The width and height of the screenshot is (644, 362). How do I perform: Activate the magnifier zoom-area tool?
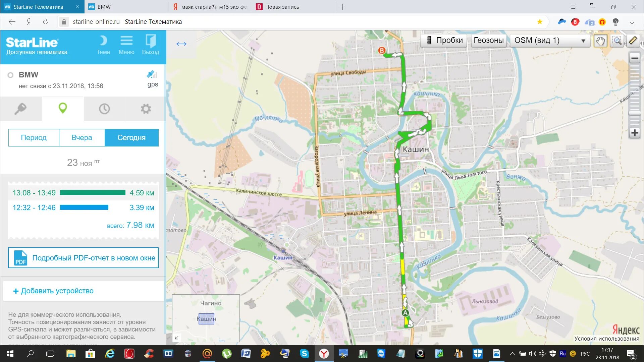point(616,41)
